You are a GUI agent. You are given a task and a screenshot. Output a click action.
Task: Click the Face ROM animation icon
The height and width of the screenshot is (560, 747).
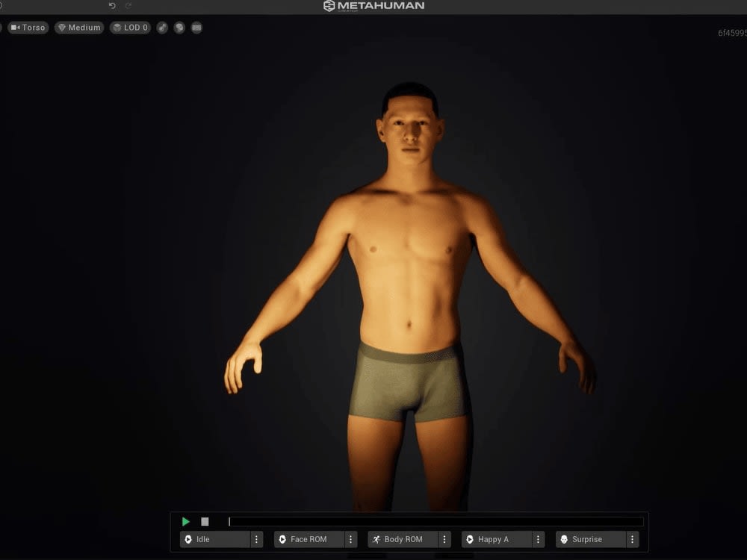pos(281,539)
